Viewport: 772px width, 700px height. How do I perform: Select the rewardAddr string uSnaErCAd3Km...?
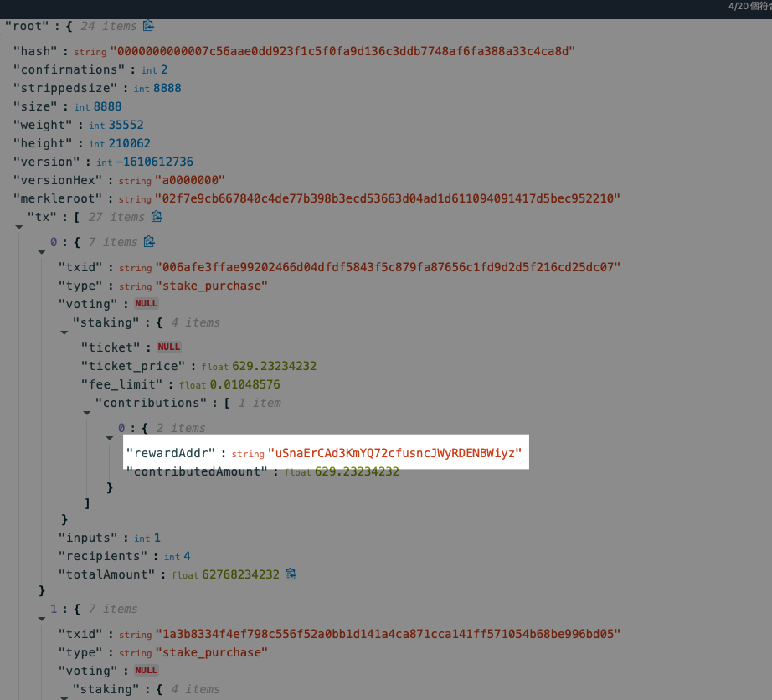coord(395,453)
